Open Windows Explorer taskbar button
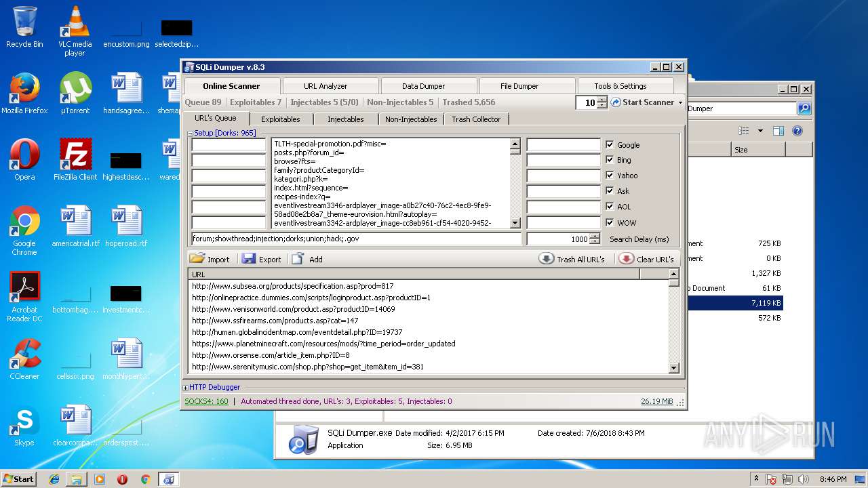 click(77, 479)
